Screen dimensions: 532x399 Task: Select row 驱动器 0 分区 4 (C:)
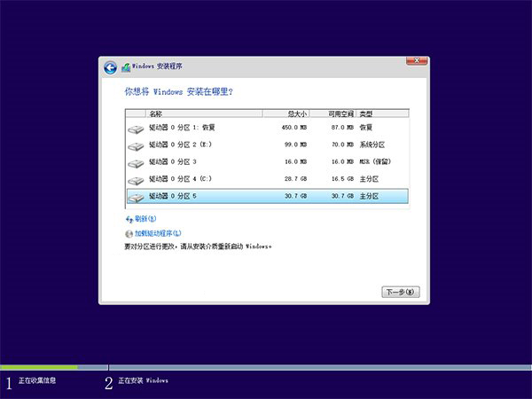coord(268,179)
